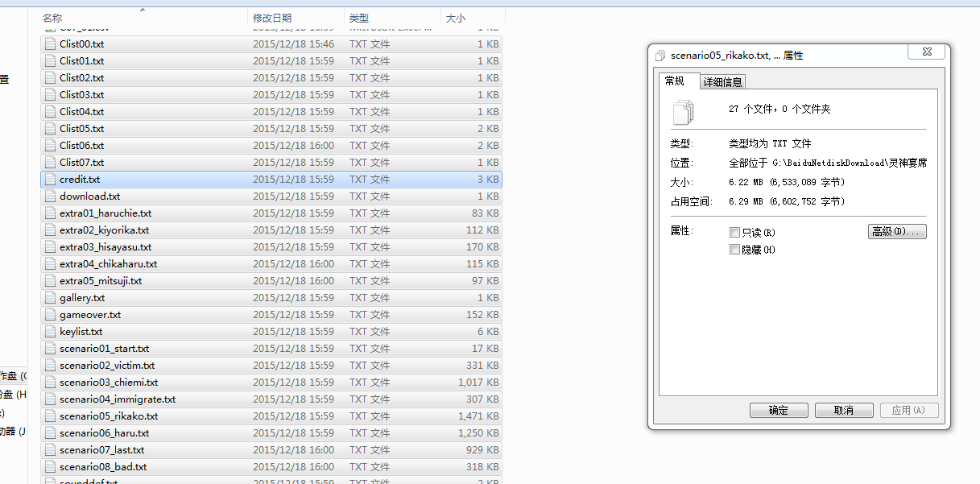Click the Clist00.txt file icon

[50, 44]
